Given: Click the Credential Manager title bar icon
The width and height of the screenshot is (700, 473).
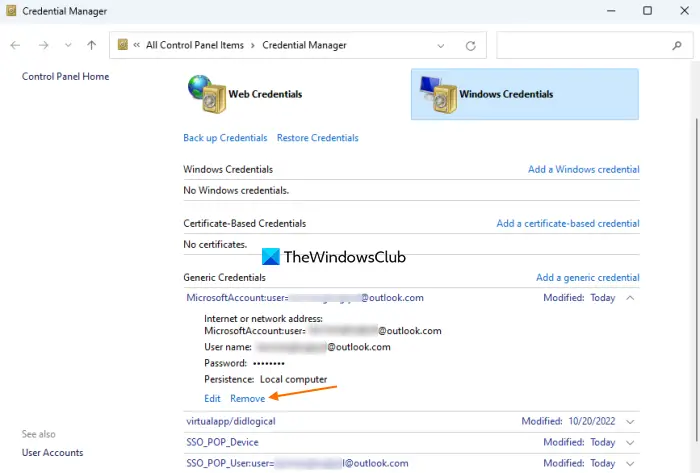Looking at the screenshot, I should (x=11, y=11).
